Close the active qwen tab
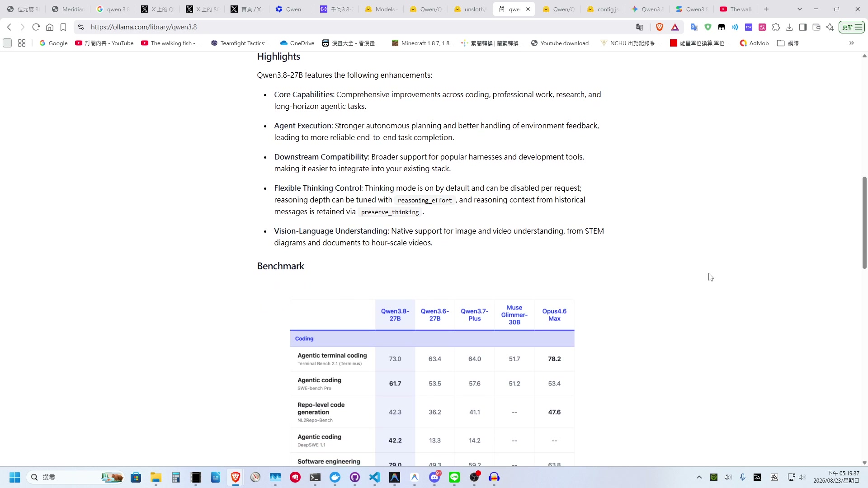Viewport: 868px width, 488px height. 528,9
